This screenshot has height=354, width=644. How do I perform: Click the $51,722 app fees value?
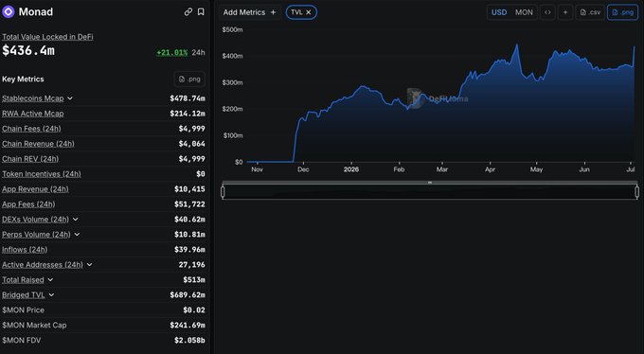[x=189, y=204]
